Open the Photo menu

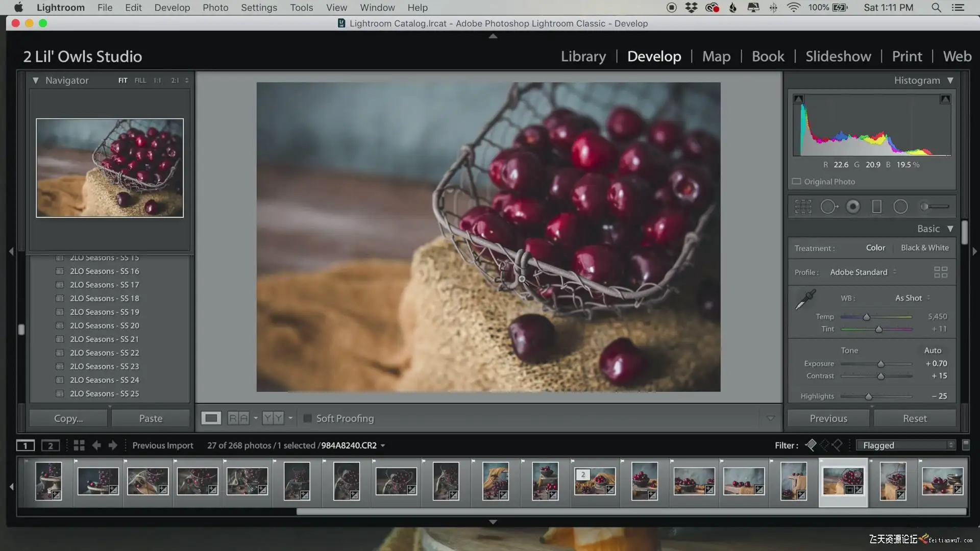pos(215,8)
